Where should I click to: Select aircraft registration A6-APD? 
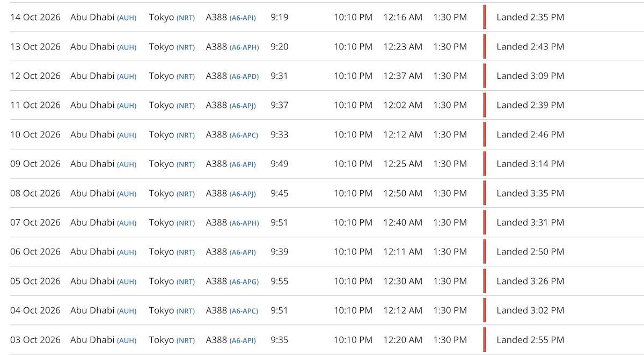click(244, 77)
